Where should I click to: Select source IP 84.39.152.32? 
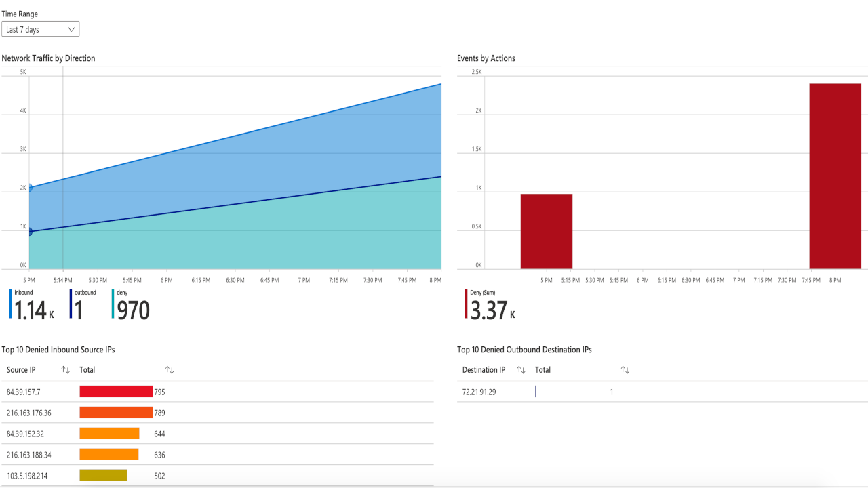(26, 434)
